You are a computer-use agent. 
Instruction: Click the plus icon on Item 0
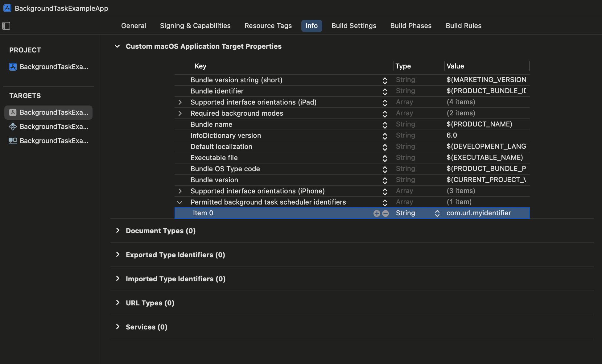[x=377, y=213]
